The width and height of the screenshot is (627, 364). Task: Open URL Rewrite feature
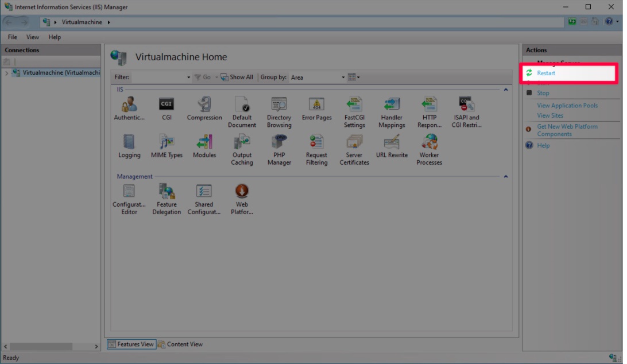pyautogui.click(x=392, y=146)
